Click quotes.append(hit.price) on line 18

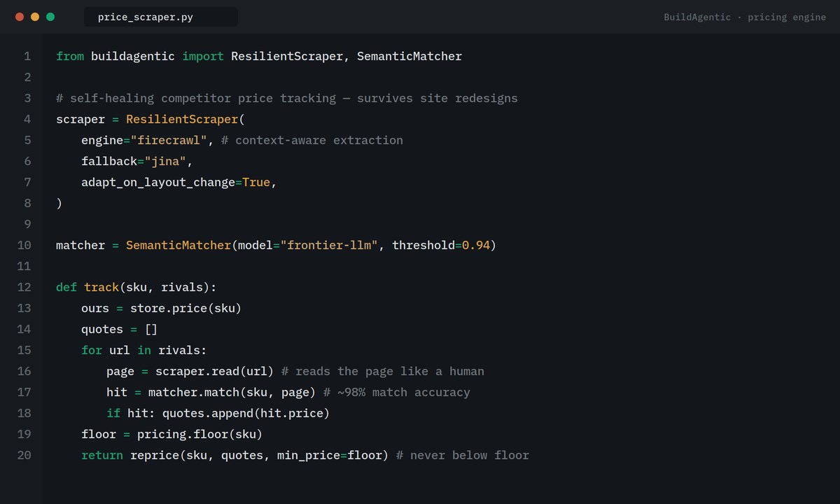(246, 413)
